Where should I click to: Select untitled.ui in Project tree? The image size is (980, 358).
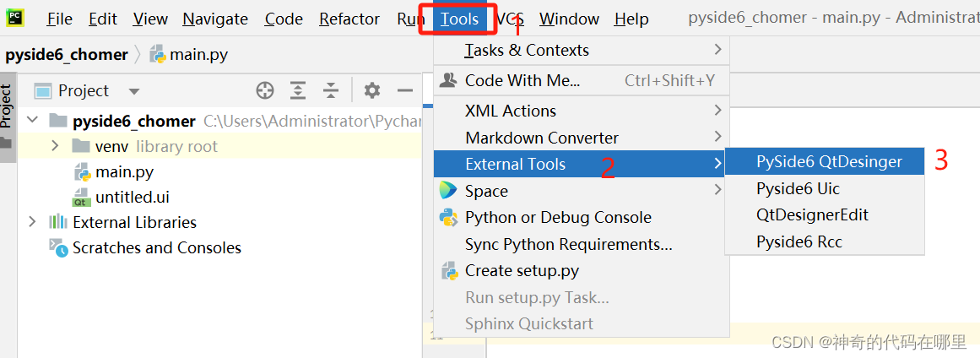133,198
